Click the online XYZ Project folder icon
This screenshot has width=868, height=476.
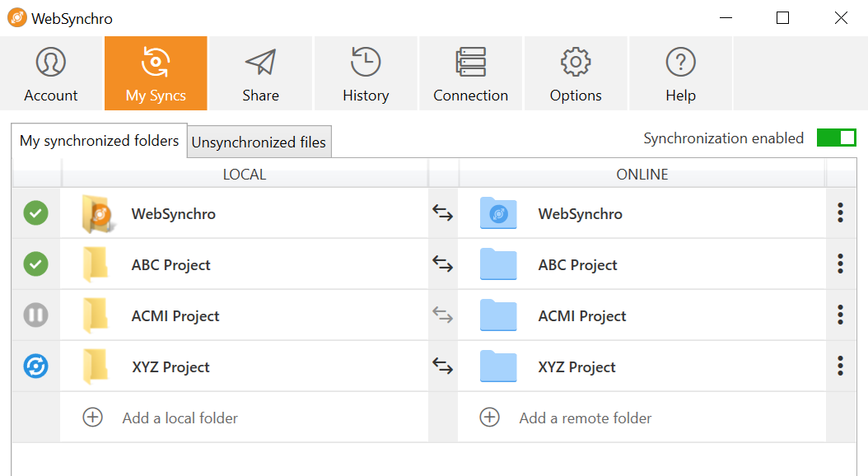(x=498, y=366)
